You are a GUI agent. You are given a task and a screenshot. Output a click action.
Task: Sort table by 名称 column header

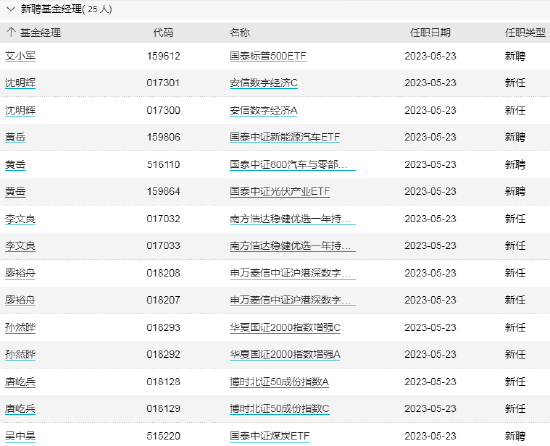[240, 33]
